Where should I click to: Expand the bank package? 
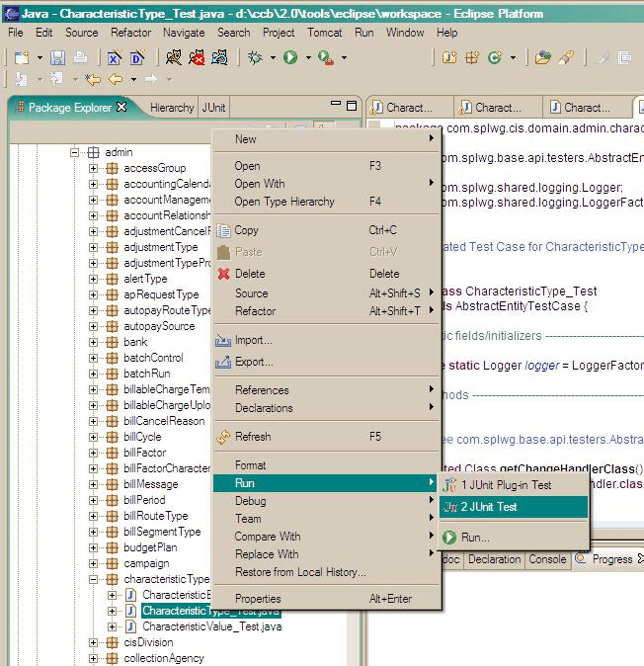(x=94, y=342)
